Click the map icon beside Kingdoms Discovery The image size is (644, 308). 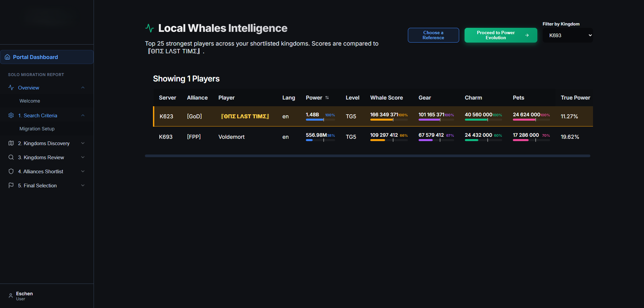(x=11, y=143)
